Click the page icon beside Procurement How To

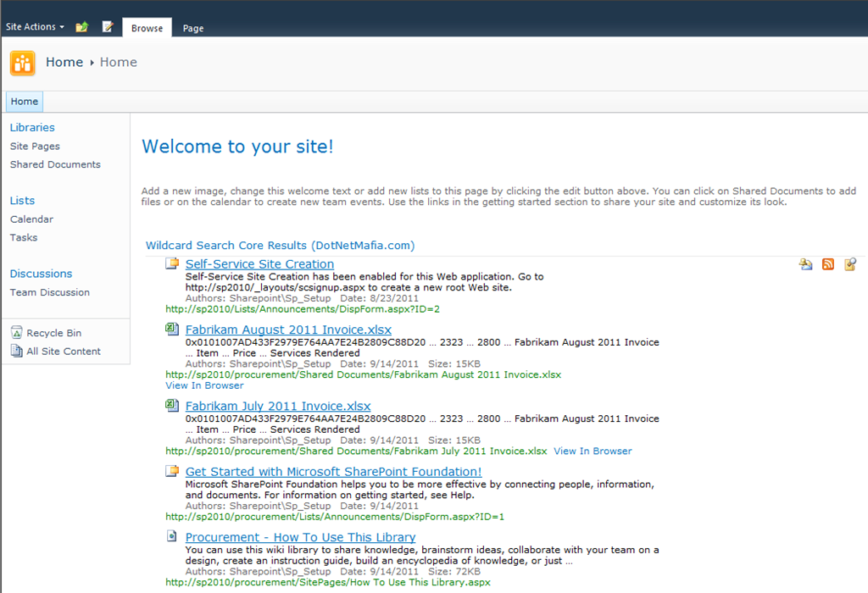click(x=172, y=536)
